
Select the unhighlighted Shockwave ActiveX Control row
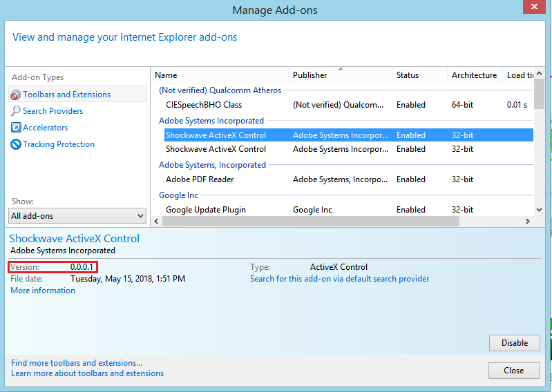348,149
